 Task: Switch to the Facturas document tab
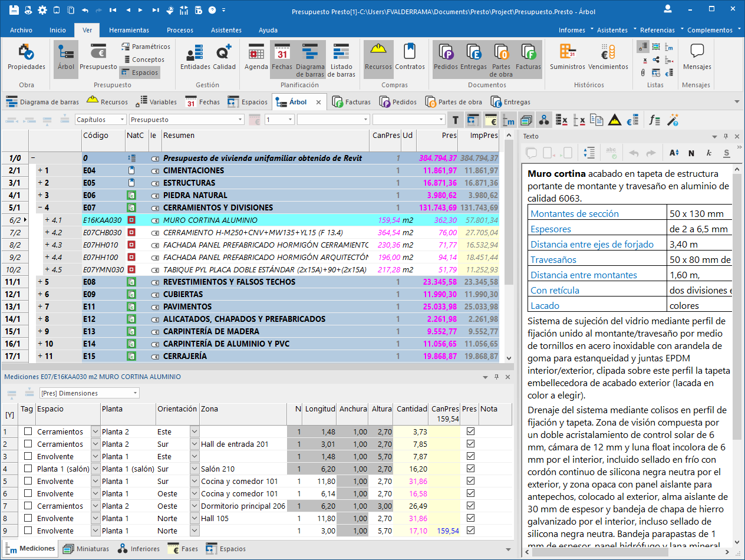point(351,102)
